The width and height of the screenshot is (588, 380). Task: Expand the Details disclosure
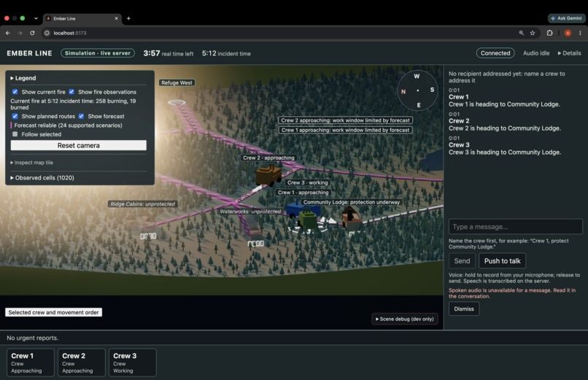tap(569, 53)
